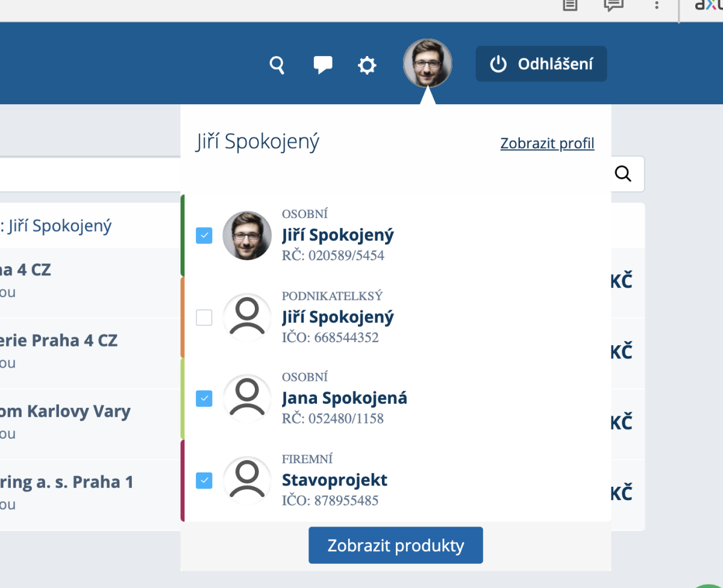Click the browser reader page icon
The width and height of the screenshot is (723, 588).
point(570,5)
